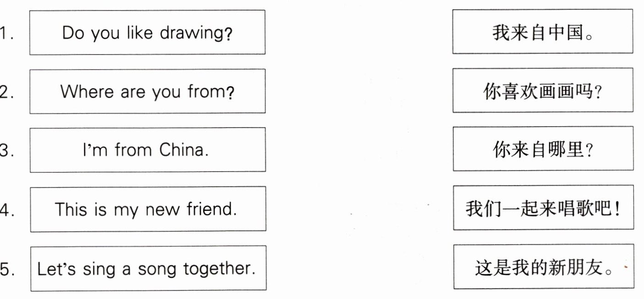Click the number 4 label
The image size is (644, 299).
[x=6, y=210]
